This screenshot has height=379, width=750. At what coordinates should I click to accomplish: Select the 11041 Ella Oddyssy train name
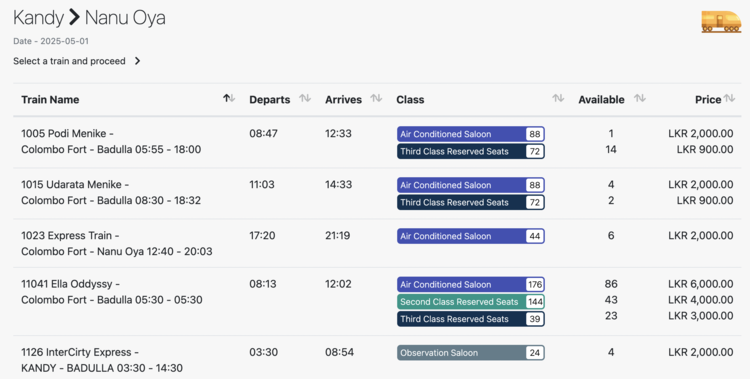[70, 284]
